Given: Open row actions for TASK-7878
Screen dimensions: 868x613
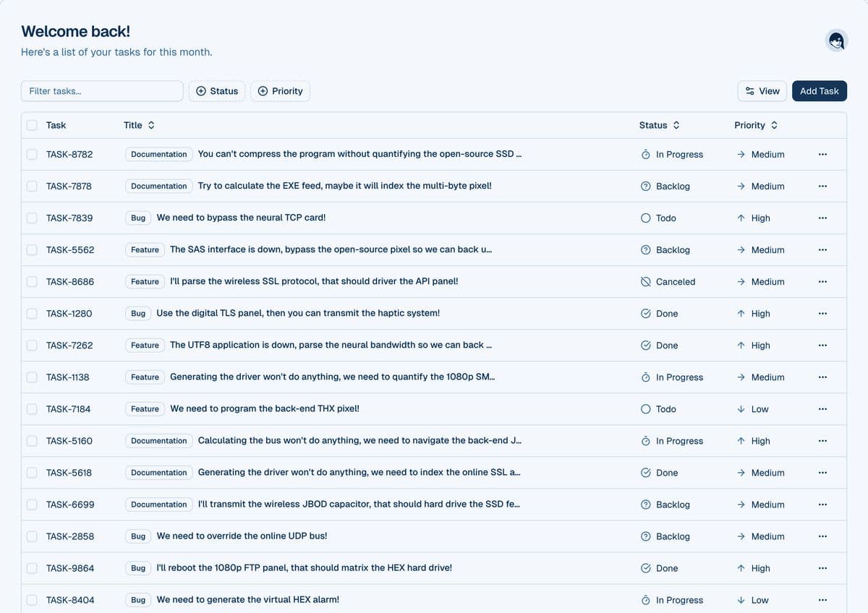Looking at the screenshot, I should click(x=822, y=186).
